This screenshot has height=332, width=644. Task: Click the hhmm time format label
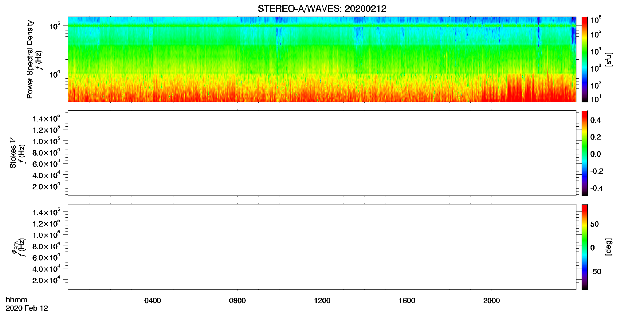[x=17, y=300]
